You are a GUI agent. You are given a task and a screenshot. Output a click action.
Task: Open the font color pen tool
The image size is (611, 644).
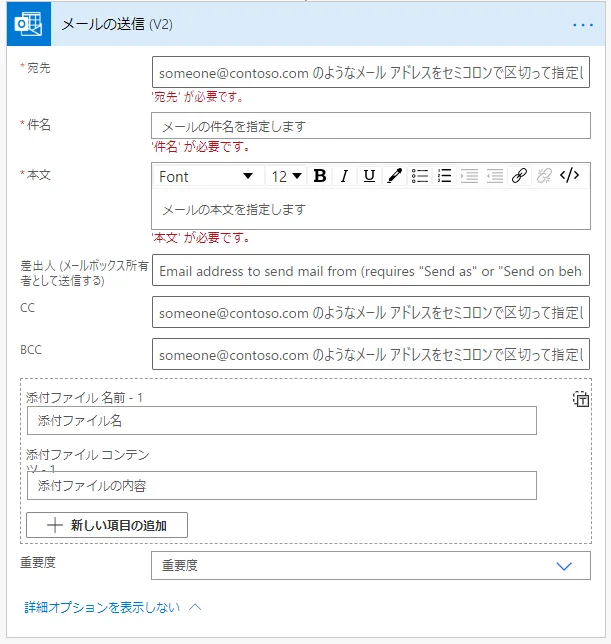coord(394,176)
